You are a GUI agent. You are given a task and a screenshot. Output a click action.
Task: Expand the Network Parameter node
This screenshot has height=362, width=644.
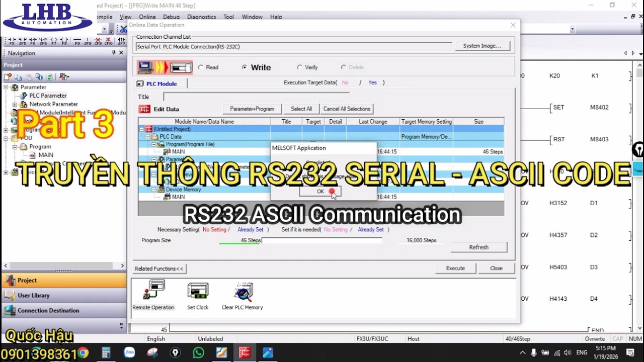[15, 105]
